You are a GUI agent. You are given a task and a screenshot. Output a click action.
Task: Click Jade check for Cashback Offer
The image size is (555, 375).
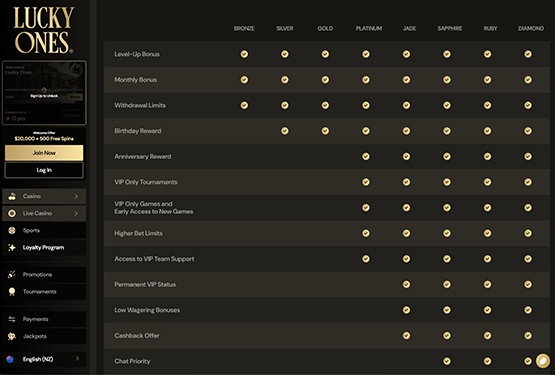pos(406,335)
